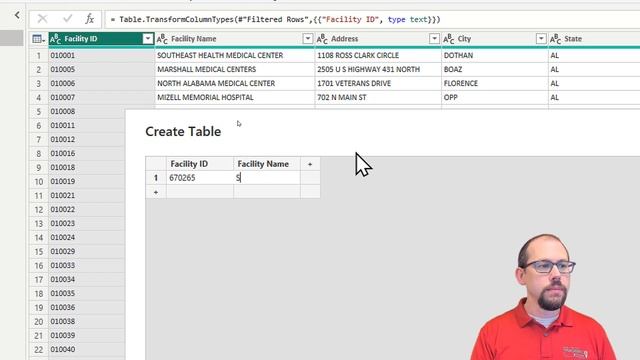Screen dimensions: 640x360
Task: Select Facility ID cell 010006
Action: click(101, 83)
